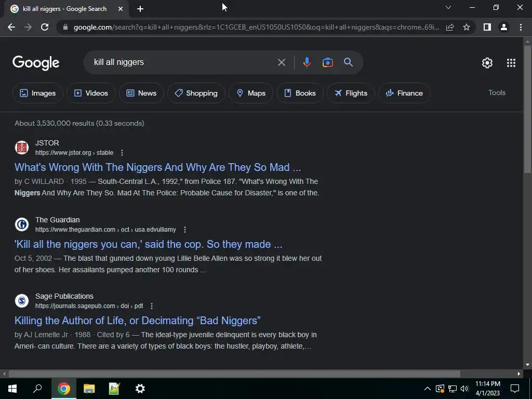Open the more options dots beside Sage URL
This screenshot has height=399, width=532.
tap(151, 306)
